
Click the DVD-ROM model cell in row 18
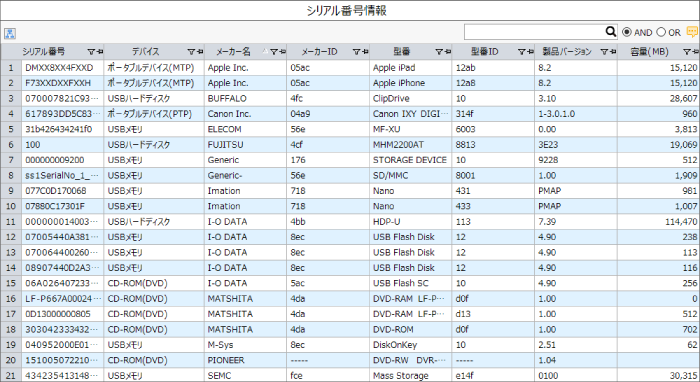(411, 329)
